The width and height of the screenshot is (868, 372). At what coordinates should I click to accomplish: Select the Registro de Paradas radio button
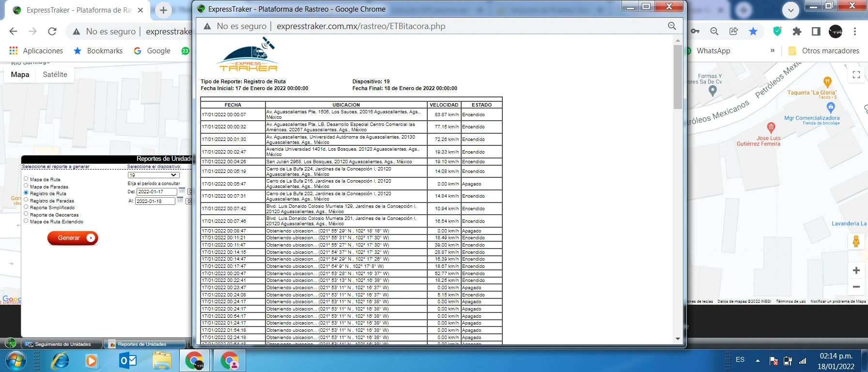pos(26,200)
